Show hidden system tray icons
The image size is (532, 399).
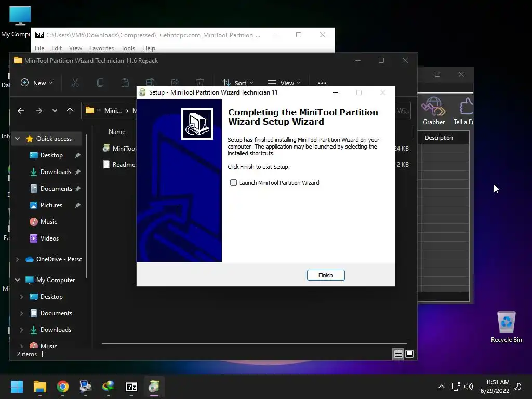(442, 387)
